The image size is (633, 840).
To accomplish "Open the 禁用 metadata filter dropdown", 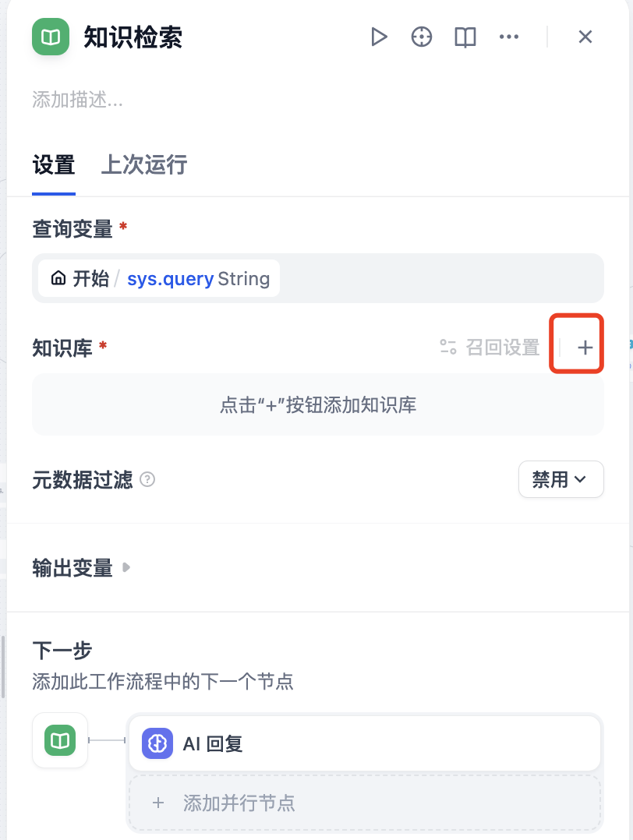I will pyautogui.click(x=561, y=479).
